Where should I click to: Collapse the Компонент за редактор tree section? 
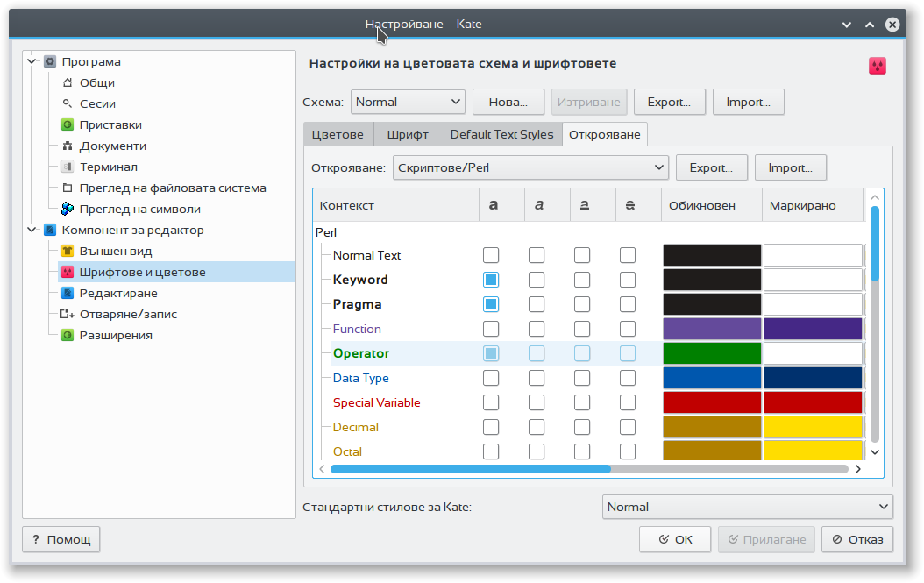pyautogui.click(x=32, y=230)
